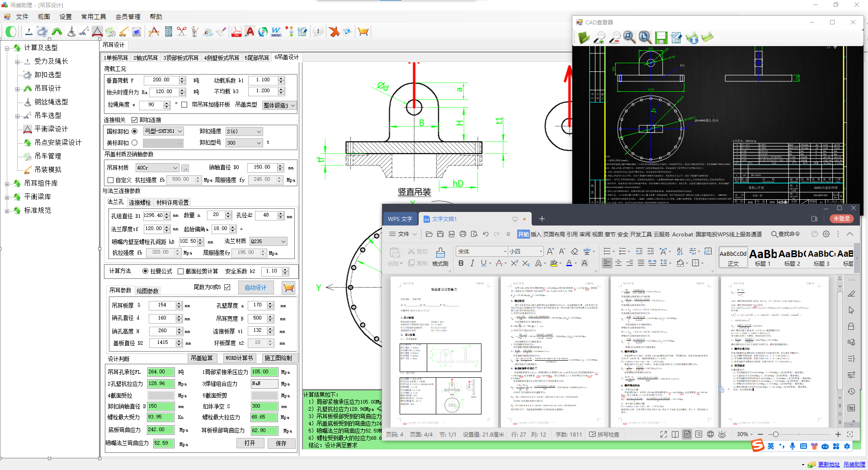Image resolution: width=868 pixels, height=470 pixels.
Task: Click WPS text highlight color swatch
Action: click(x=553, y=263)
